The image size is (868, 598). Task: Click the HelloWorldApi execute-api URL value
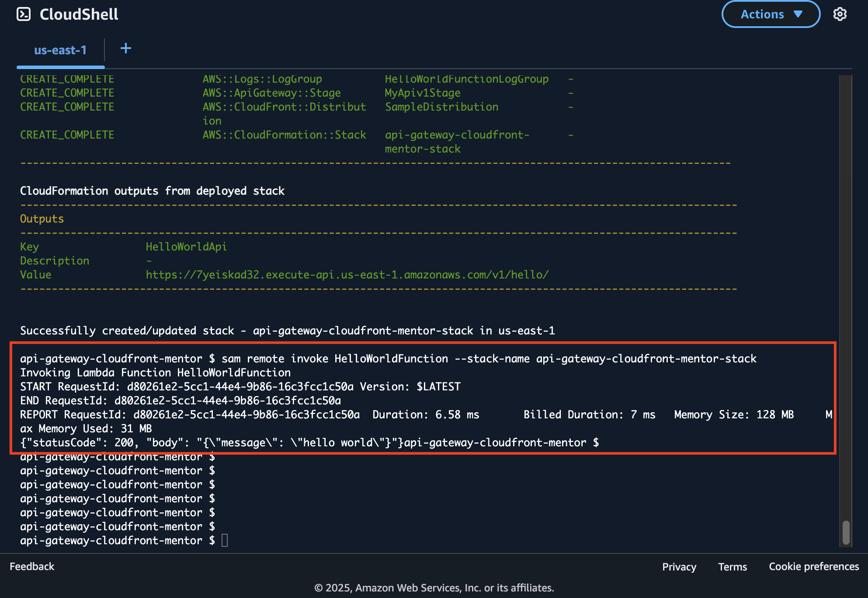pos(347,275)
